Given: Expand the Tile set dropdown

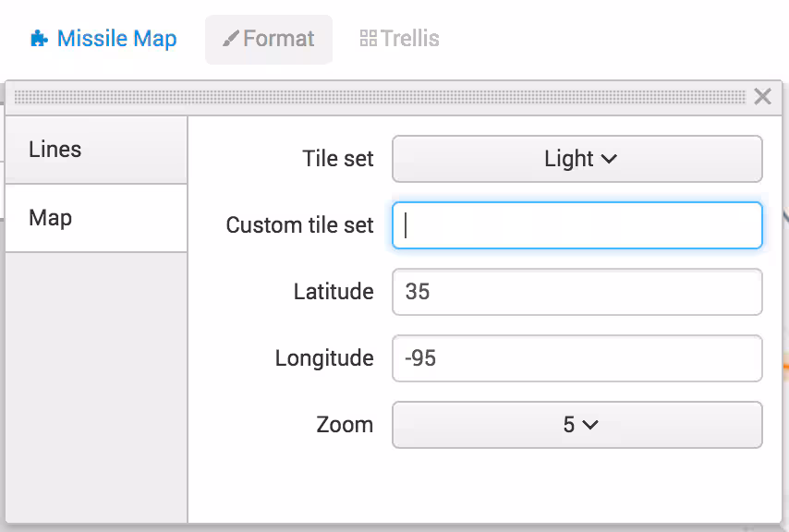Looking at the screenshot, I should 577,159.
